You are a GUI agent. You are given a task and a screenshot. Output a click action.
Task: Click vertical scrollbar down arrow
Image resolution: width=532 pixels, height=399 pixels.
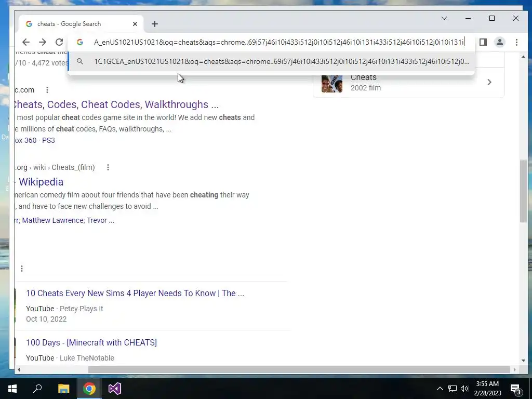click(523, 361)
